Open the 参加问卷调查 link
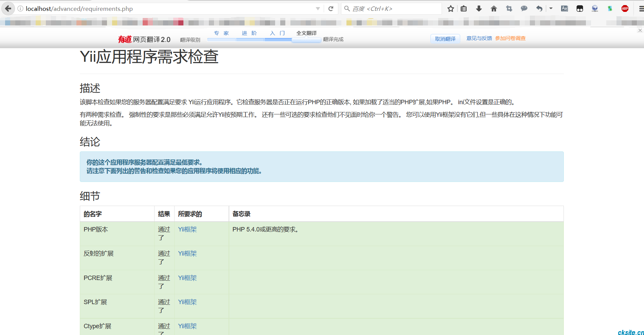The height and width of the screenshot is (335, 644). click(510, 38)
